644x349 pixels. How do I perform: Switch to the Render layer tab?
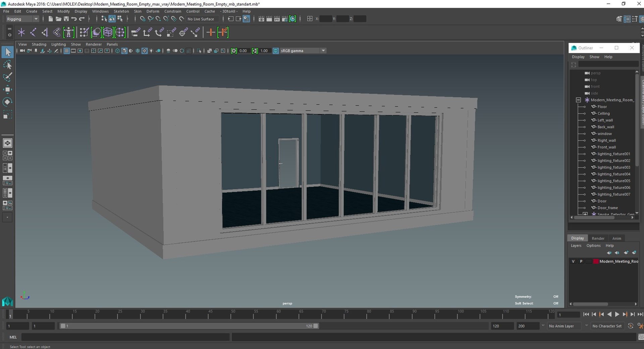598,238
